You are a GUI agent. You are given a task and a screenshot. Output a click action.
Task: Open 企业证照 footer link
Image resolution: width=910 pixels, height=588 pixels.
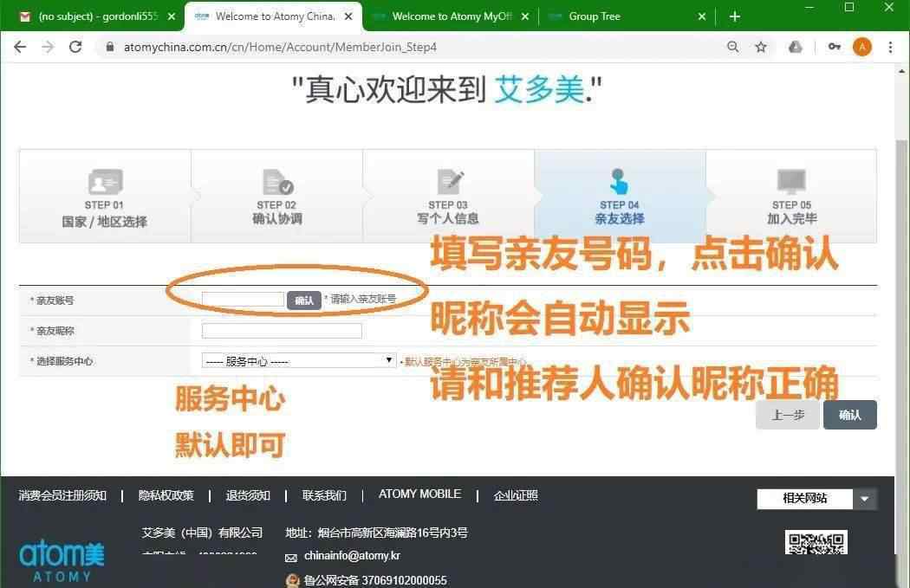tap(516, 495)
